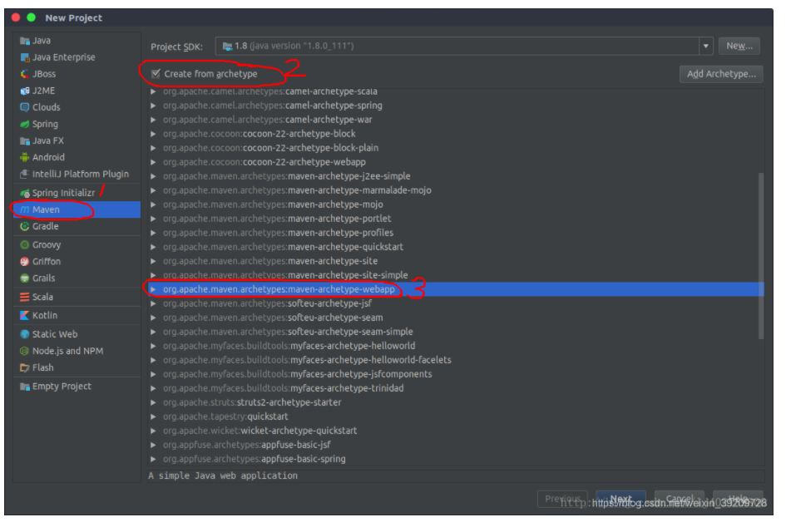Click the Java icon in sidebar
Viewport: 786px width, 532px height.
(25, 41)
